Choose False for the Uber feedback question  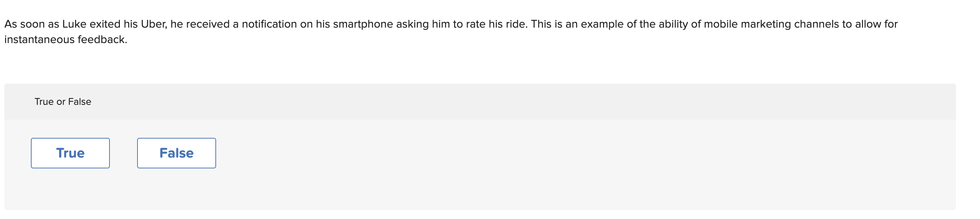pos(176,153)
